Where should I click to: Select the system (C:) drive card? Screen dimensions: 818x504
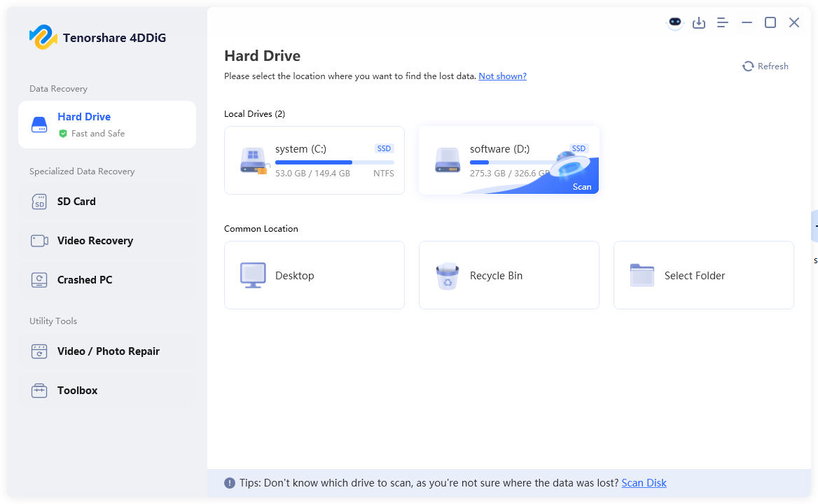coord(314,160)
